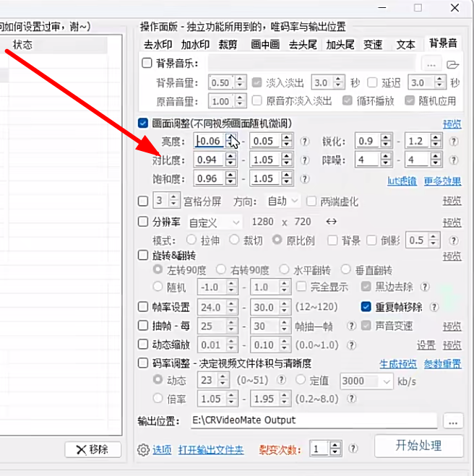Enable 动态缩放 checkbox

(x=143, y=345)
